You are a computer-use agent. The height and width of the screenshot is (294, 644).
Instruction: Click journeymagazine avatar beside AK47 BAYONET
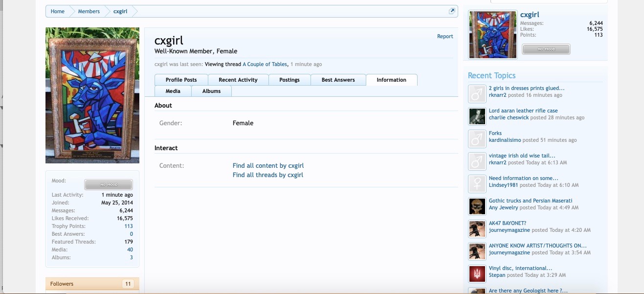[477, 228]
